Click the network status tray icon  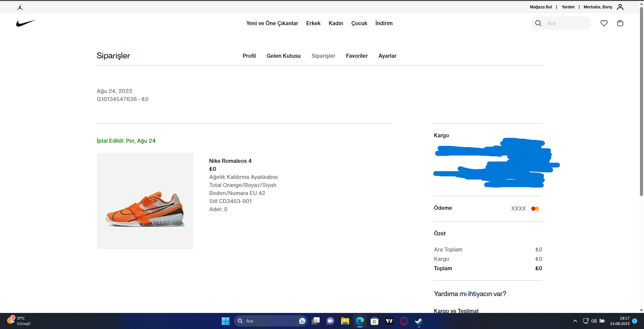coord(586,321)
